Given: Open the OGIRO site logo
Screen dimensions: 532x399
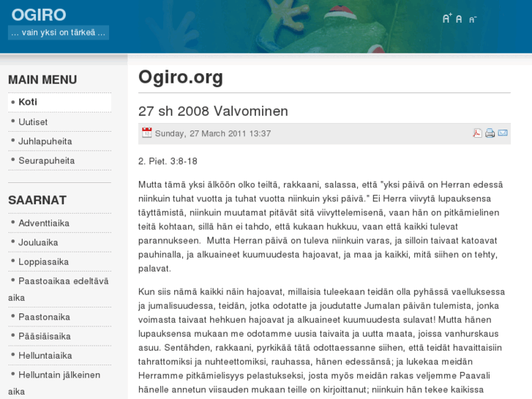Looking at the screenshot, I should tap(39, 15).
